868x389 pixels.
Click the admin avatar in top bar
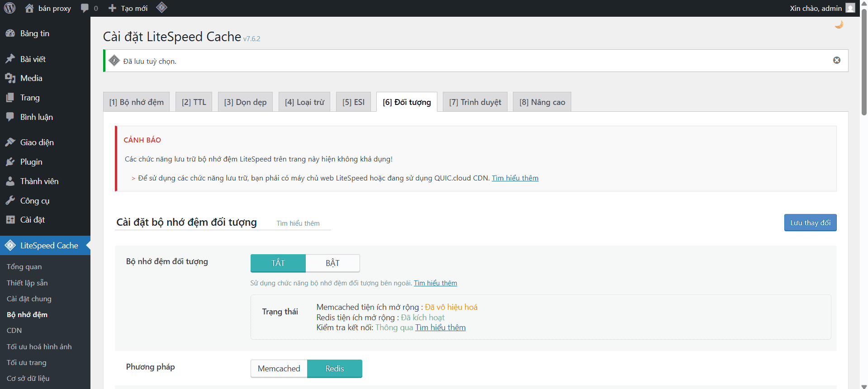click(850, 8)
